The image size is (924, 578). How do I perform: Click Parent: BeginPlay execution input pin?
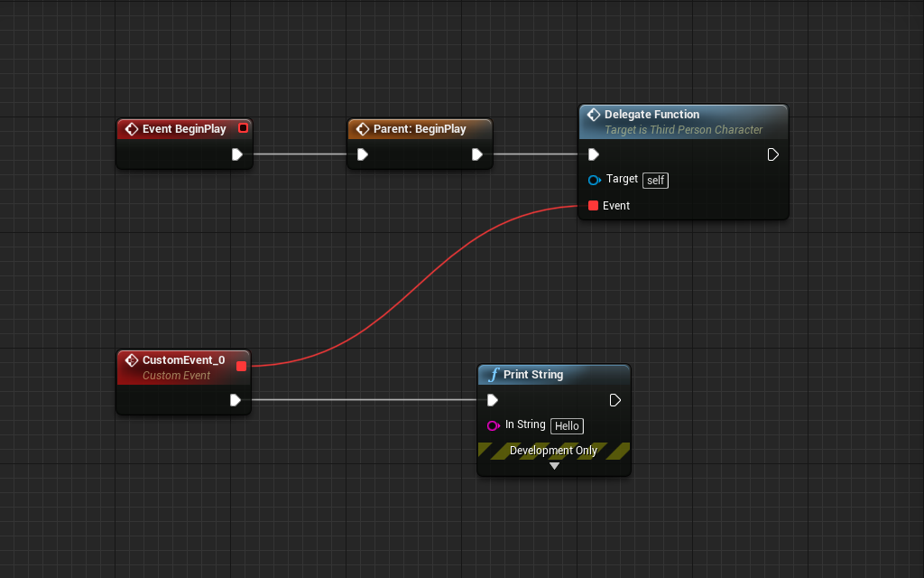tap(363, 154)
